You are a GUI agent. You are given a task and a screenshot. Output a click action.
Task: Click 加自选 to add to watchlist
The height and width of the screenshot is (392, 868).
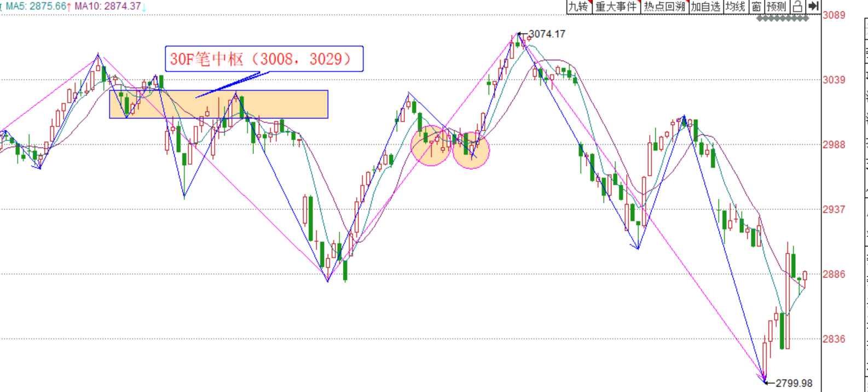point(705,7)
